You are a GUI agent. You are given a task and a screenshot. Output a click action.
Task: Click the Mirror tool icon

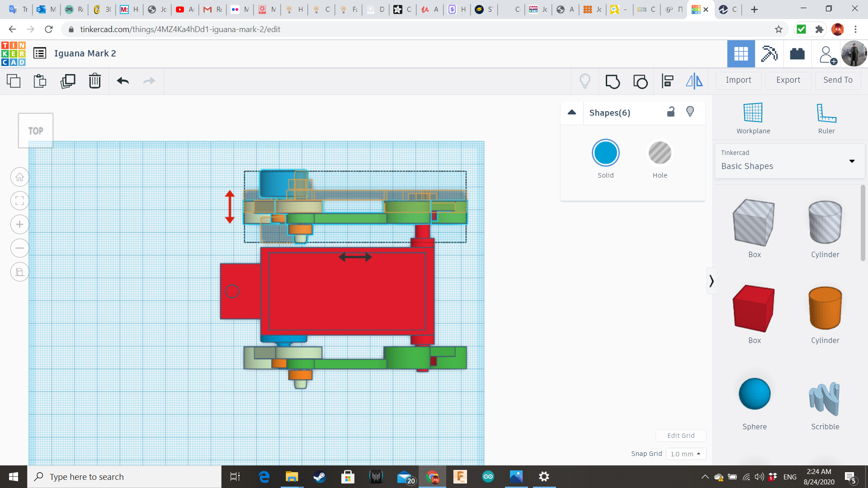tap(694, 81)
